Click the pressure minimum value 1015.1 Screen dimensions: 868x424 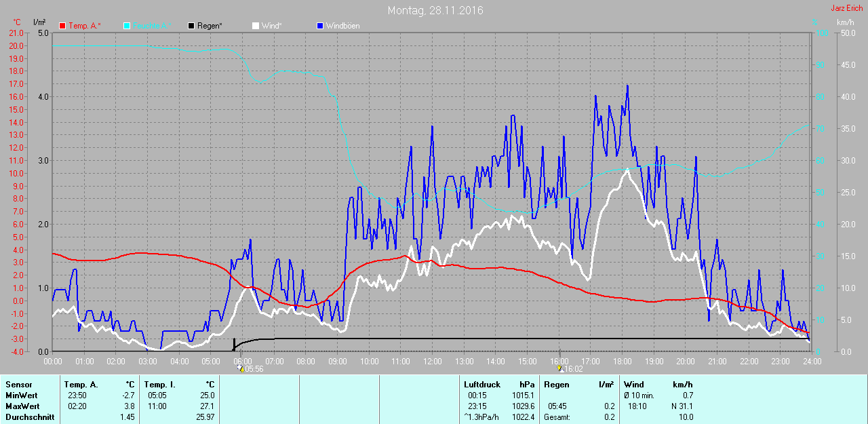(x=523, y=395)
